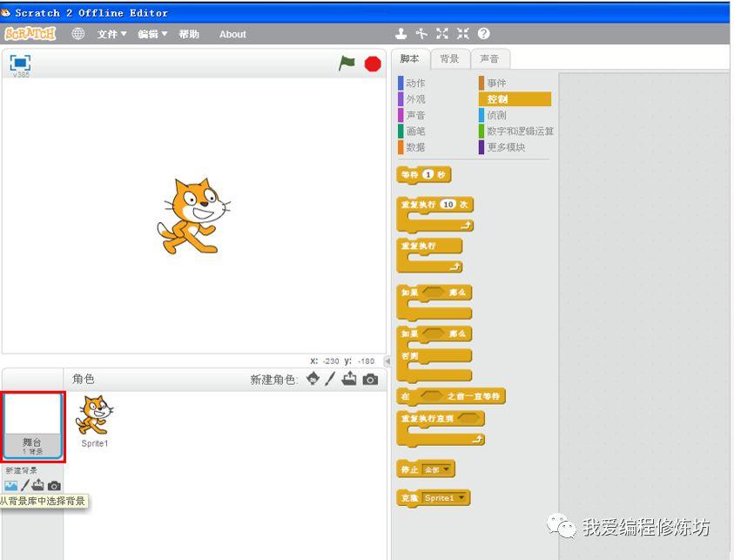Select the 数字和逻辑运算 category

516,132
